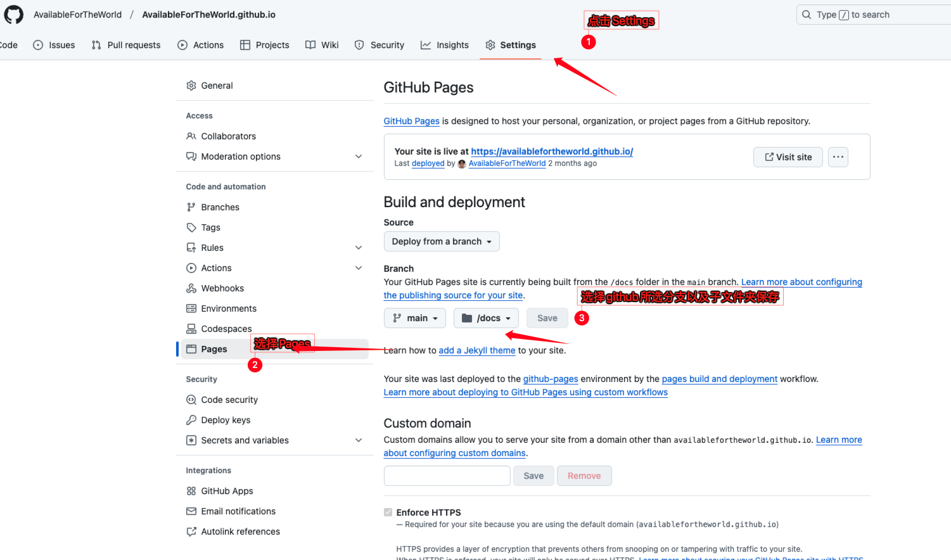Image resolution: width=951 pixels, height=560 pixels.
Task: Click the Environments server icon
Action: (x=191, y=309)
